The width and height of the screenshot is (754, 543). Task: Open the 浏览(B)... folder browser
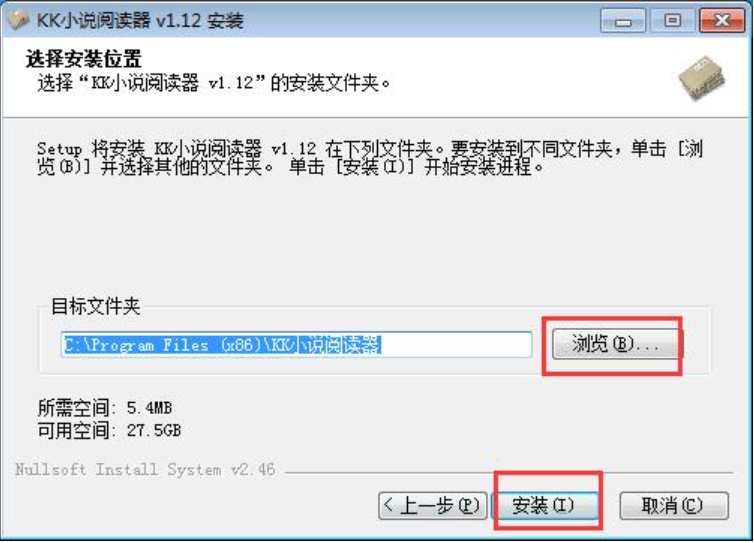pyautogui.click(x=615, y=344)
